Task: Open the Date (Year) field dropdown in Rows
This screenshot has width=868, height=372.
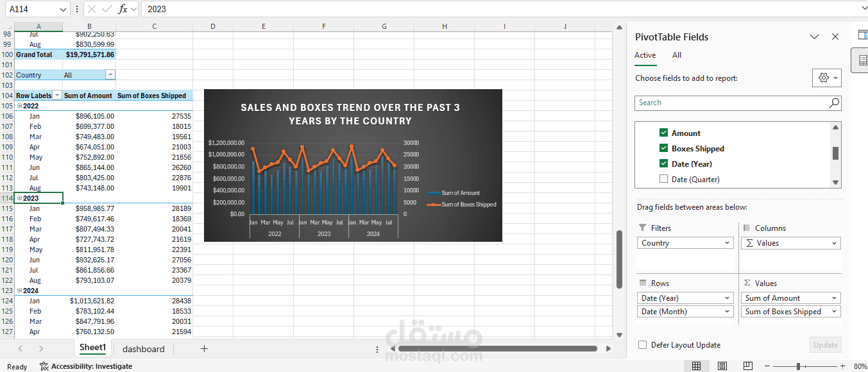Action: (x=727, y=298)
